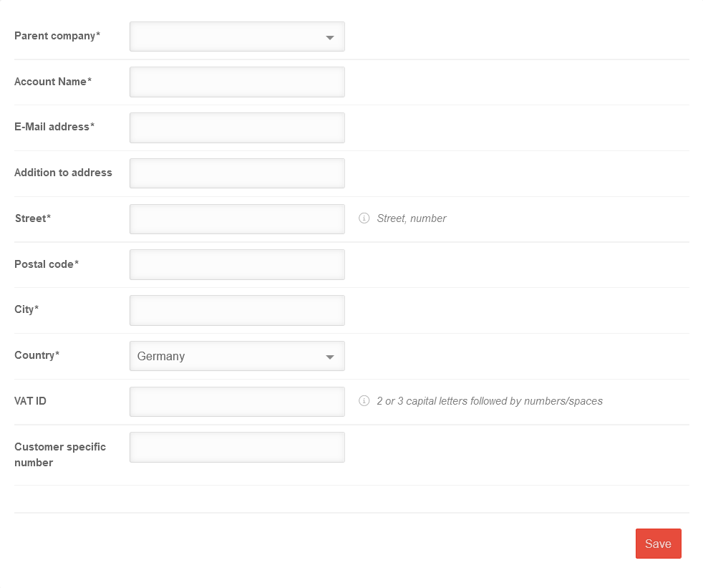This screenshot has width=703, height=588.
Task: Click the Customer specific number field
Action: pyautogui.click(x=237, y=447)
